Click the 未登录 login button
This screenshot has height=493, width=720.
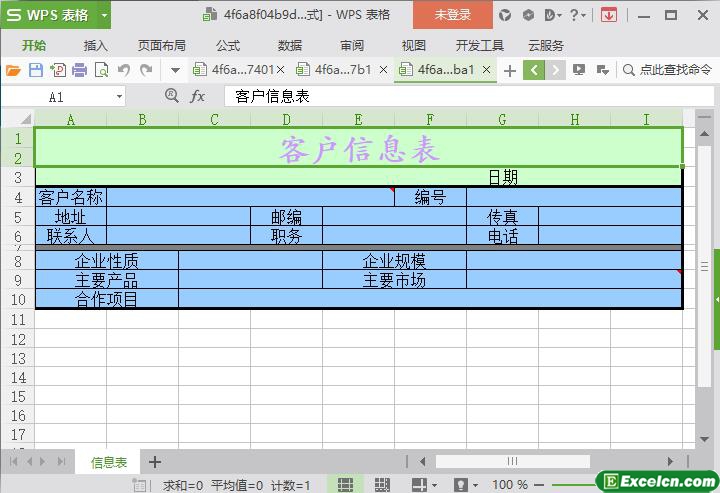click(453, 15)
